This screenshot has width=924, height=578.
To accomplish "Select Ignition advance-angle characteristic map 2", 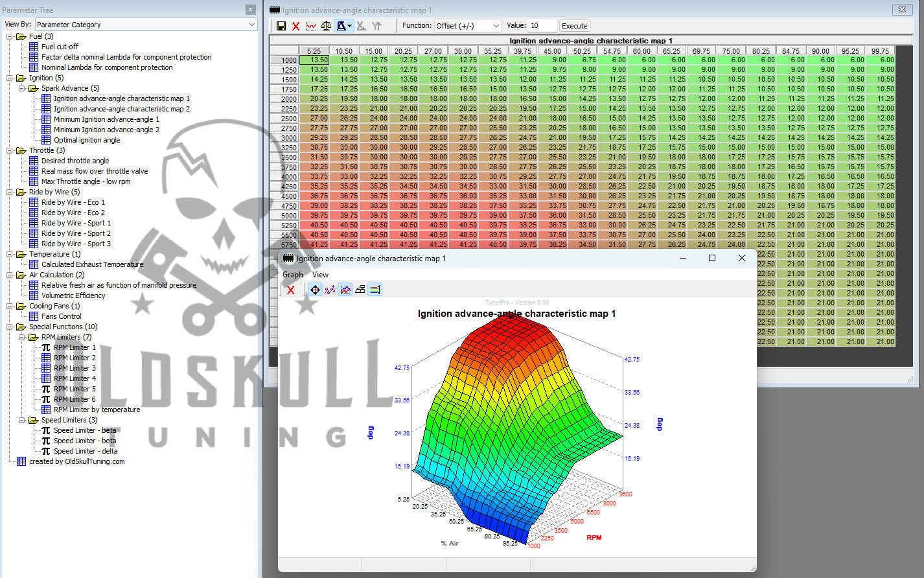I will 122,109.
